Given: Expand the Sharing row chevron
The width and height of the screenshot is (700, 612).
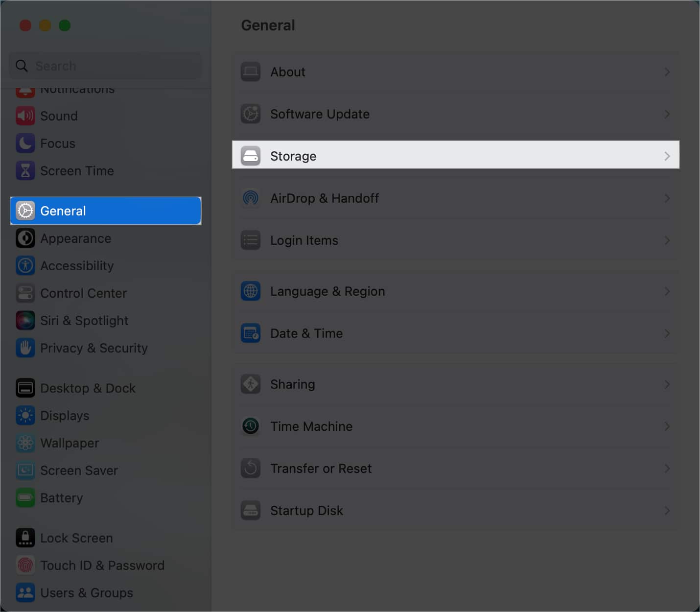Looking at the screenshot, I should 667,384.
